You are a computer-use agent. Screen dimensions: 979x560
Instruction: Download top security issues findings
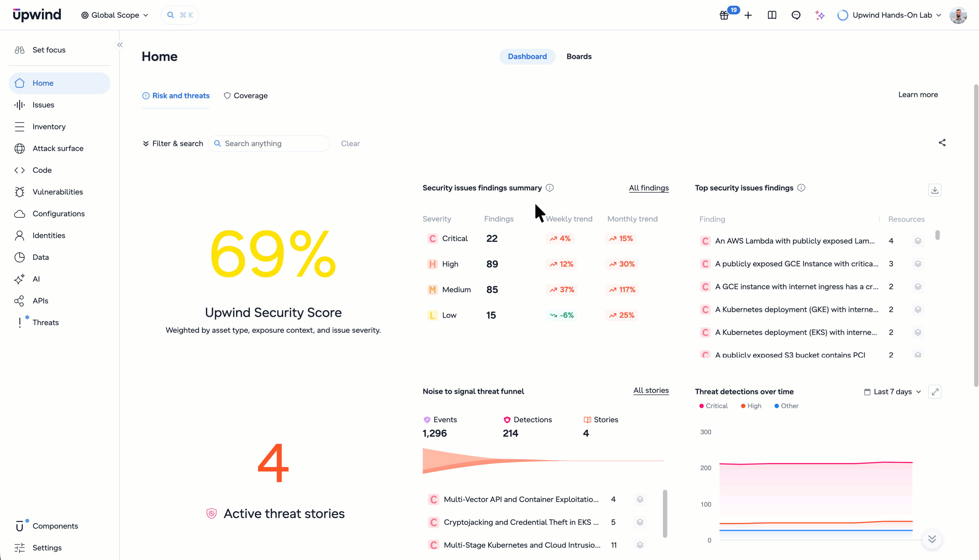coord(935,190)
